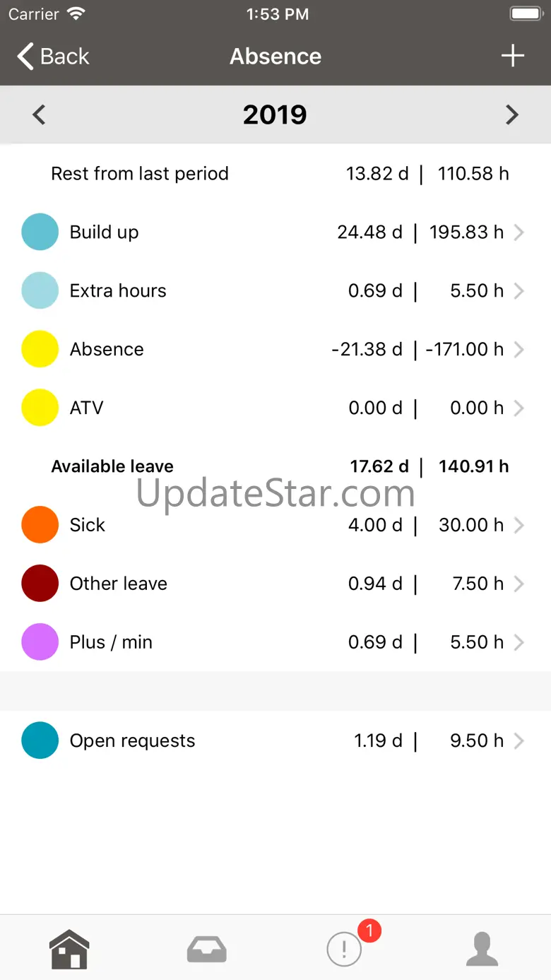Go back using the Back button
551x980 pixels.
coord(54,56)
